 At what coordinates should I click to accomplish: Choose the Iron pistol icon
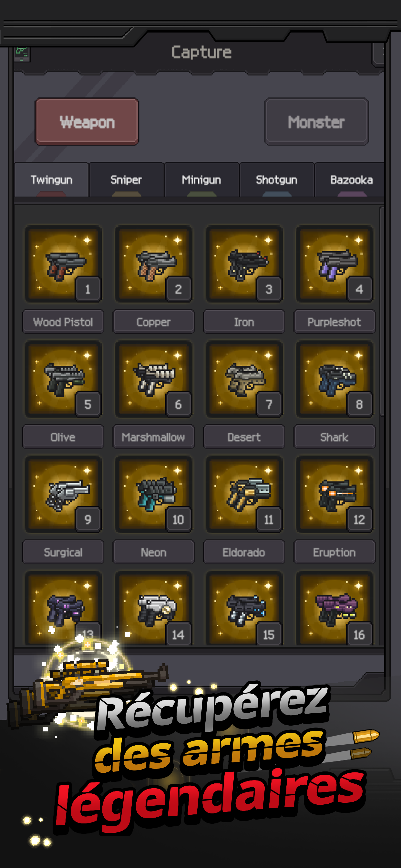click(x=244, y=264)
